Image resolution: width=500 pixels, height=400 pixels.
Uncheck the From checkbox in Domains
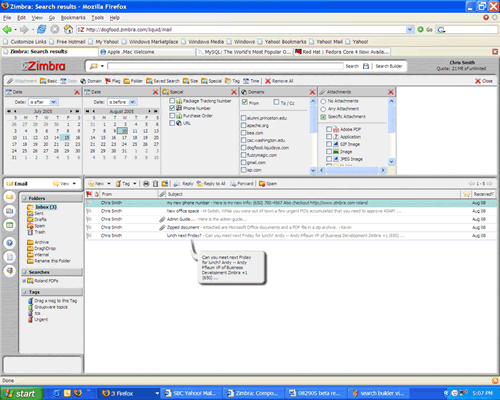point(245,102)
